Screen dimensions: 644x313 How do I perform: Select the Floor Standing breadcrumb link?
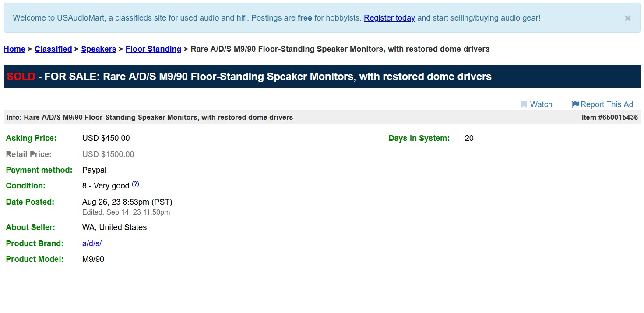click(x=153, y=49)
